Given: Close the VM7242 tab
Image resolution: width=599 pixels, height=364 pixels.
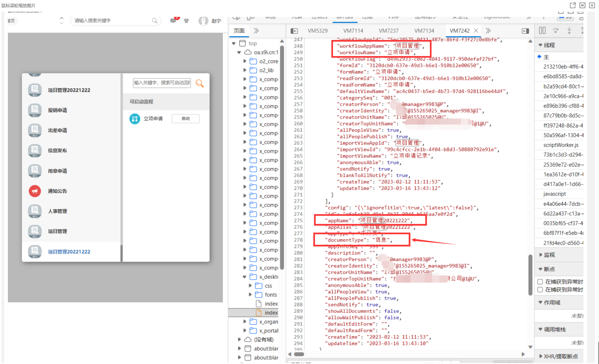Looking at the screenshot, I should tap(476, 31).
